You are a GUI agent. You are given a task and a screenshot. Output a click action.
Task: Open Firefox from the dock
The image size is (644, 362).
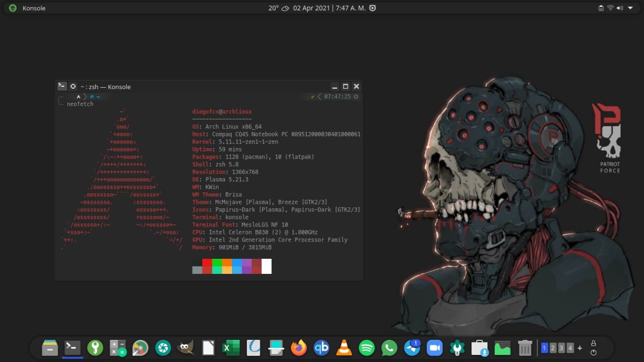tap(299, 348)
